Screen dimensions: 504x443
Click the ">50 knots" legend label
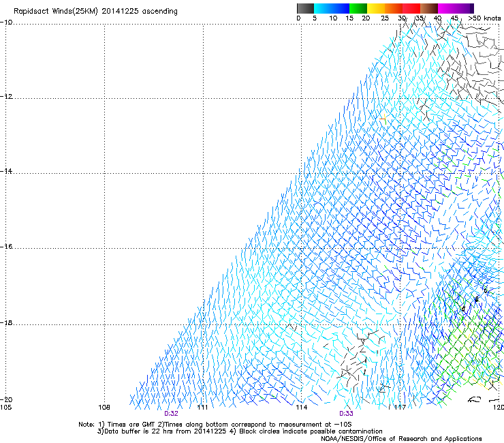[x=484, y=18]
